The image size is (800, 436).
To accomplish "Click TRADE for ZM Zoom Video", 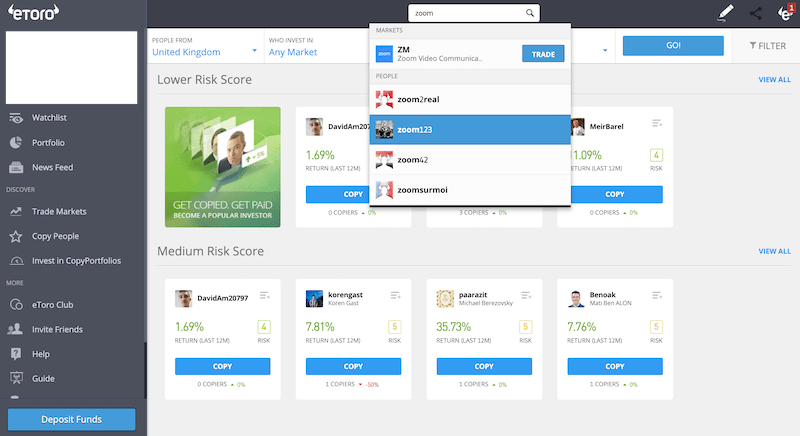I will [x=543, y=54].
